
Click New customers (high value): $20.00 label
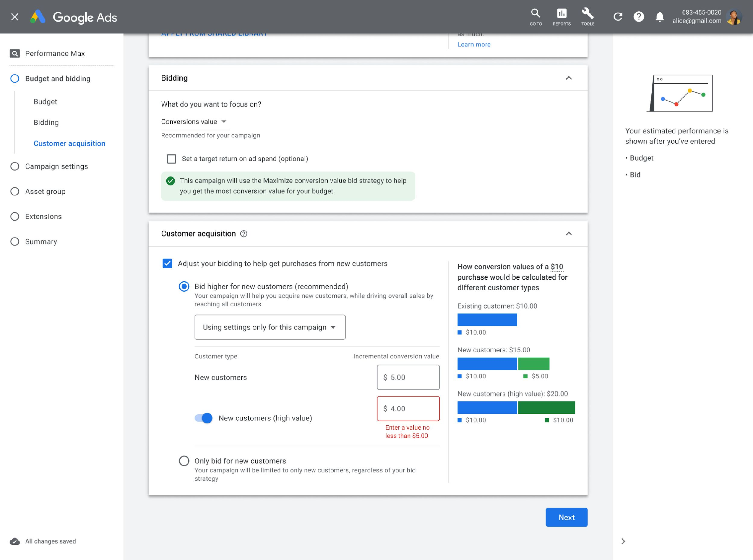[x=513, y=394]
